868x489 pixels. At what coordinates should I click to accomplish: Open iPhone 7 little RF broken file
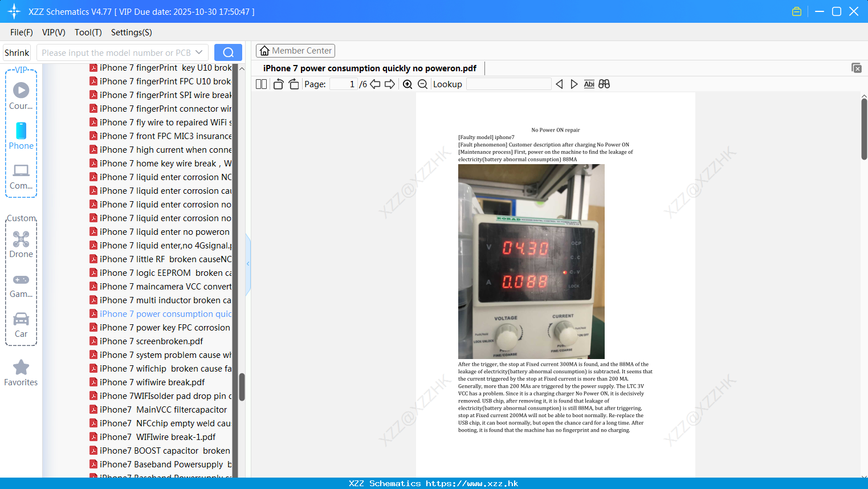[160, 259]
